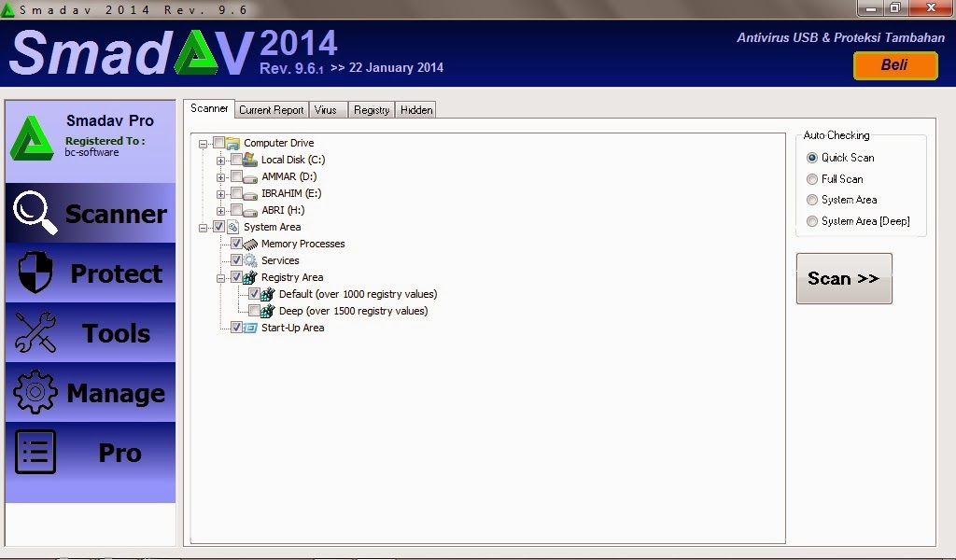The height and width of the screenshot is (560, 956).
Task: Switch to the Current Report tab
Action: click(x=271, y=109)
